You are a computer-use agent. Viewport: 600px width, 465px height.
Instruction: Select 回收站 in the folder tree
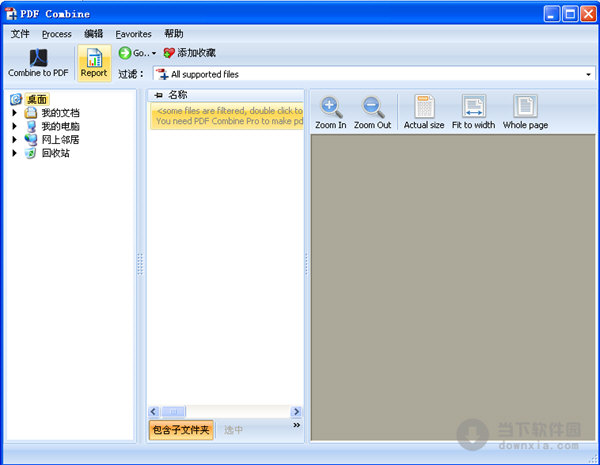pos(55,153)
